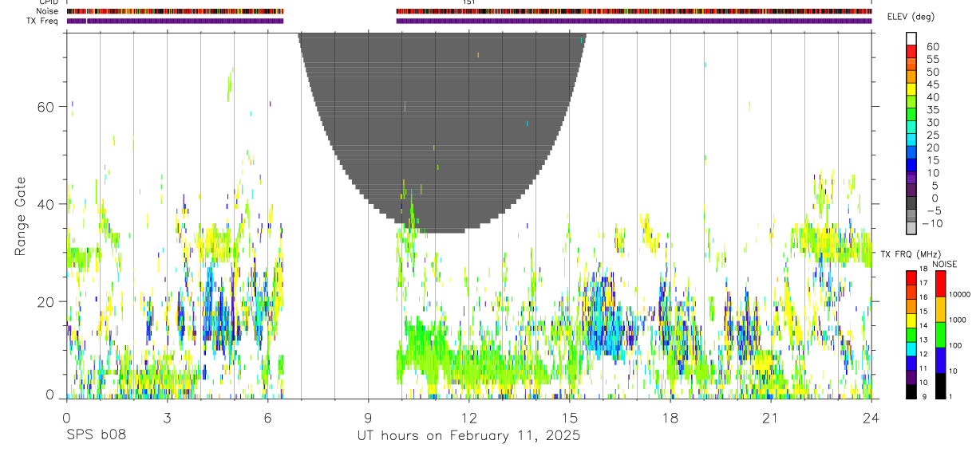Click the '10000' label on NOISE legend

click(962, 295)
